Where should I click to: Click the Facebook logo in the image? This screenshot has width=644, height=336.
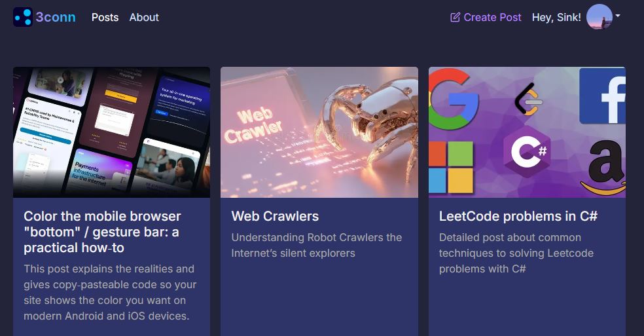click(603, 96)
